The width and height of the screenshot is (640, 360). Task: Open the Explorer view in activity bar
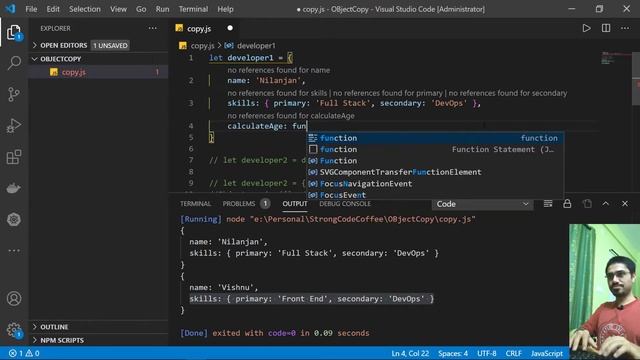pyautogui.click(x=14, y=32)
